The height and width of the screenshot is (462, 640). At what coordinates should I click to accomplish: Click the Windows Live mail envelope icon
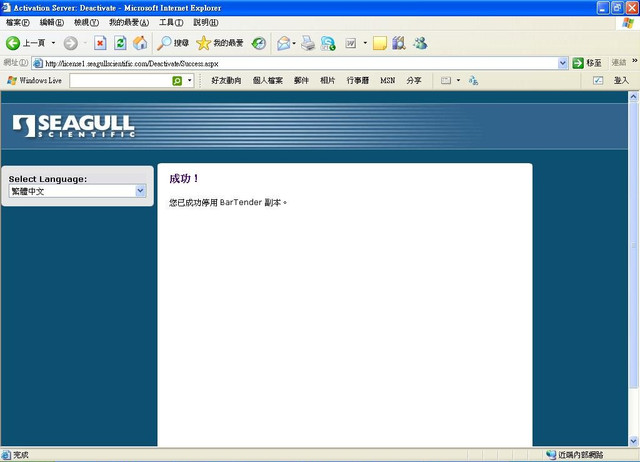pyautogui.click(x=446, y=80)
